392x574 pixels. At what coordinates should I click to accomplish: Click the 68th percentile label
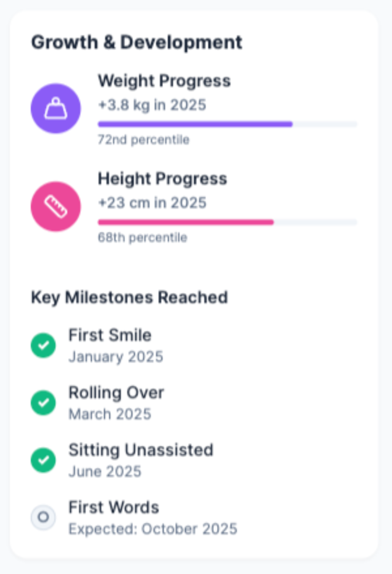[x=142, y=238]
